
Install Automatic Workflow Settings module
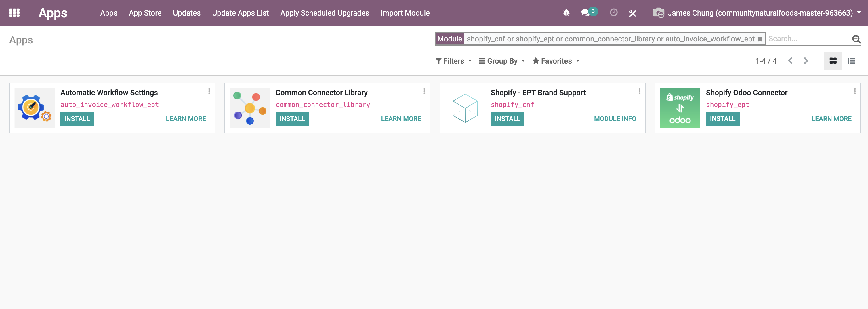click(x=77, y=119)
